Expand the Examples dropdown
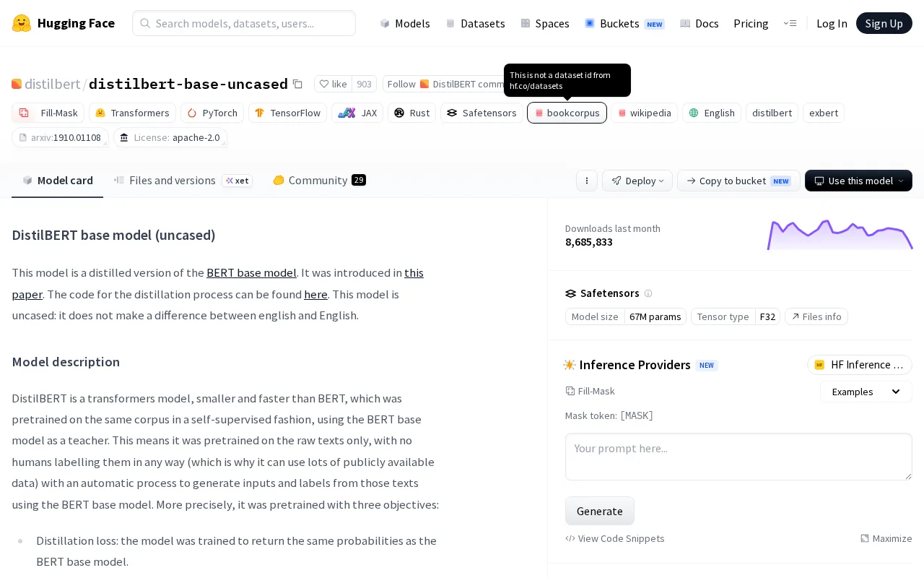Viewport: 924px width, 578px height. coord(866,392)
